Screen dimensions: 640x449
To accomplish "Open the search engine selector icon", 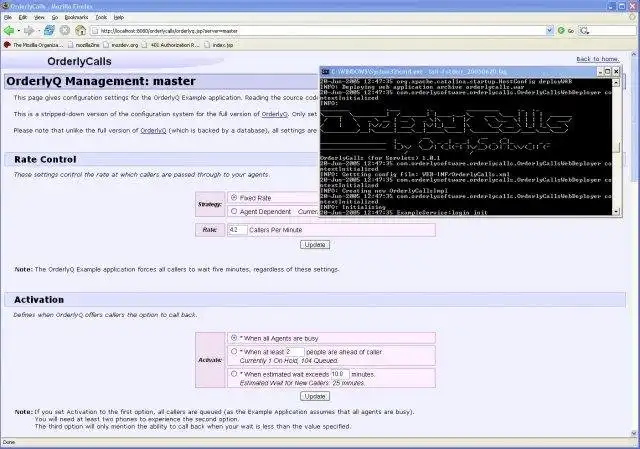I will point(584,31).
